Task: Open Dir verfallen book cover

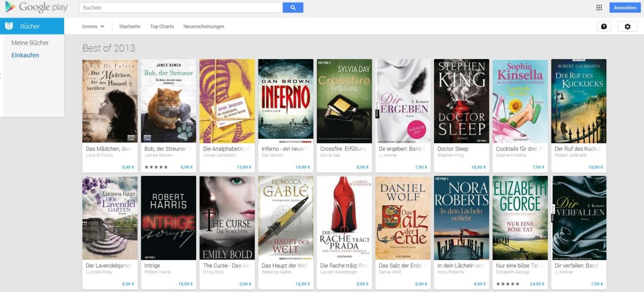Action: pos(579,218)
